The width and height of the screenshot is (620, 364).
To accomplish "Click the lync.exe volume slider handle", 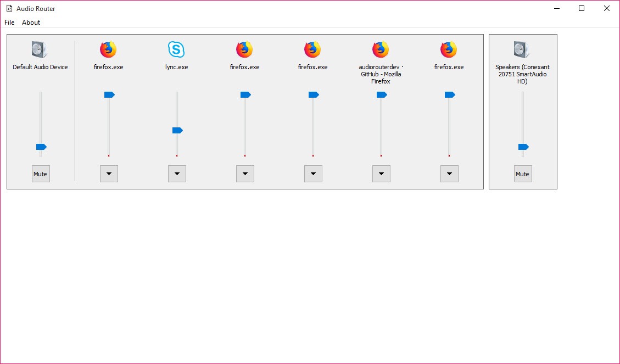I will click(177, 131).
